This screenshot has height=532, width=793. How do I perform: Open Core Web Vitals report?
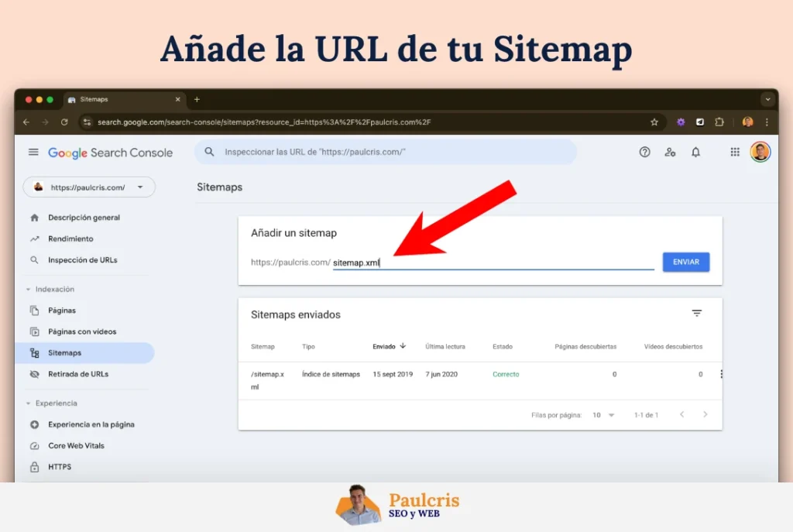pyautogui.click(x=76, y=446)
